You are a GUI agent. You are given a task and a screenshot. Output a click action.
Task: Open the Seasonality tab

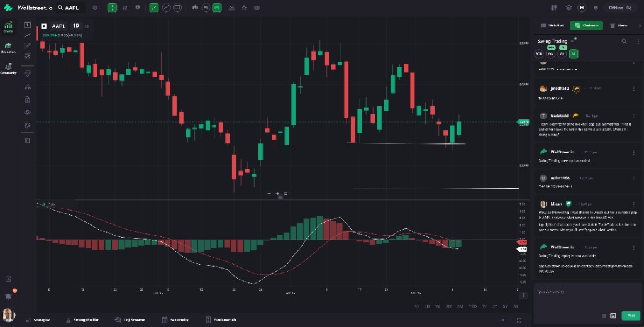[x=175, y=320]
